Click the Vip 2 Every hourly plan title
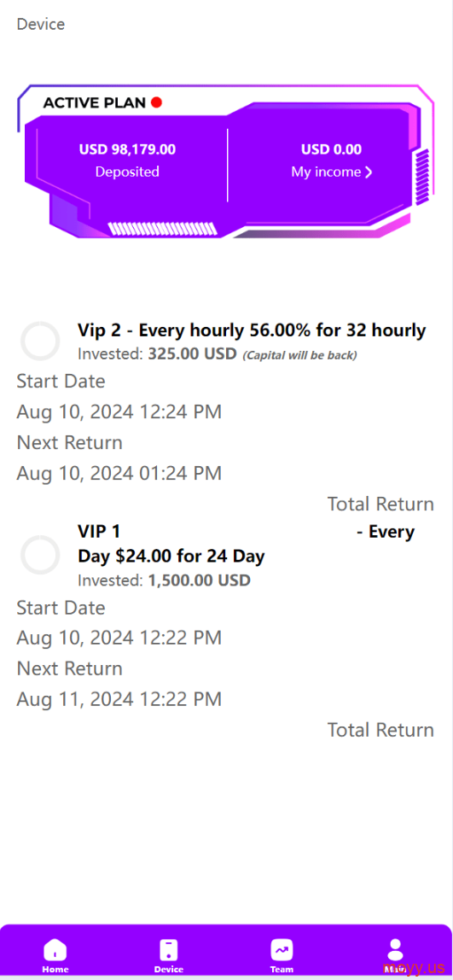Image resolution: width=453 pixels, height=980 pixels. tap(252, 330)
